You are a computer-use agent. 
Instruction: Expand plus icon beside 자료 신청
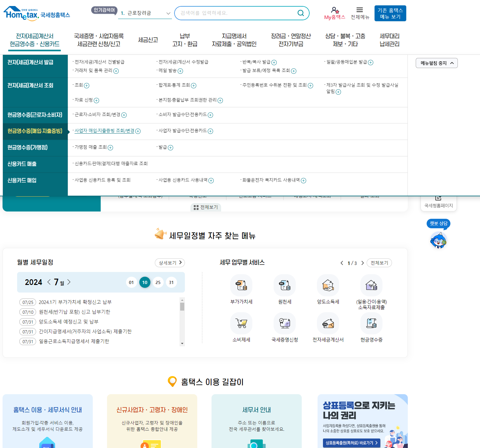[x=97, y=101]
